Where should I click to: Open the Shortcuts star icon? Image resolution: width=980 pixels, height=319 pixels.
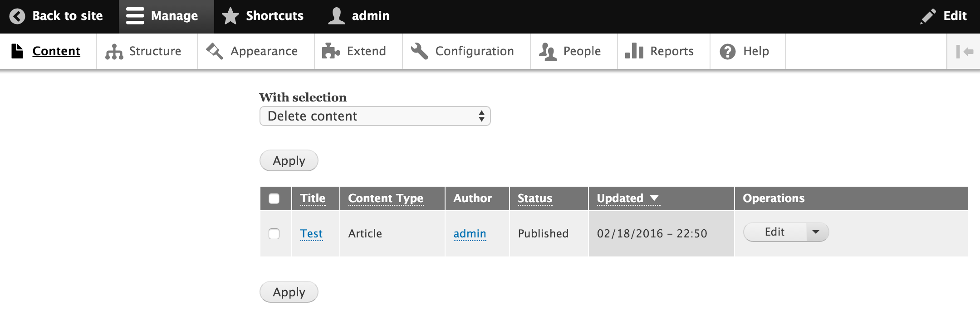click(230, 16)
